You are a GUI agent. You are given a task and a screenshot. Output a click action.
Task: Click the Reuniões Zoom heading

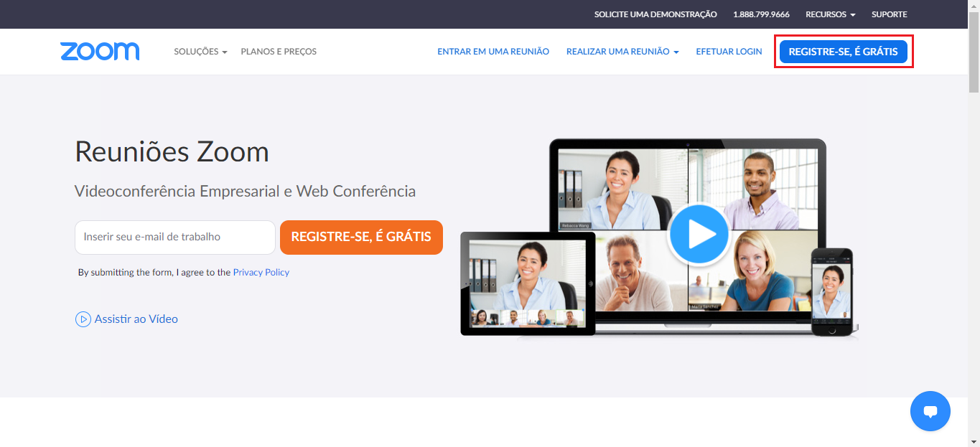pyautogui.click(x=172, y=152)
